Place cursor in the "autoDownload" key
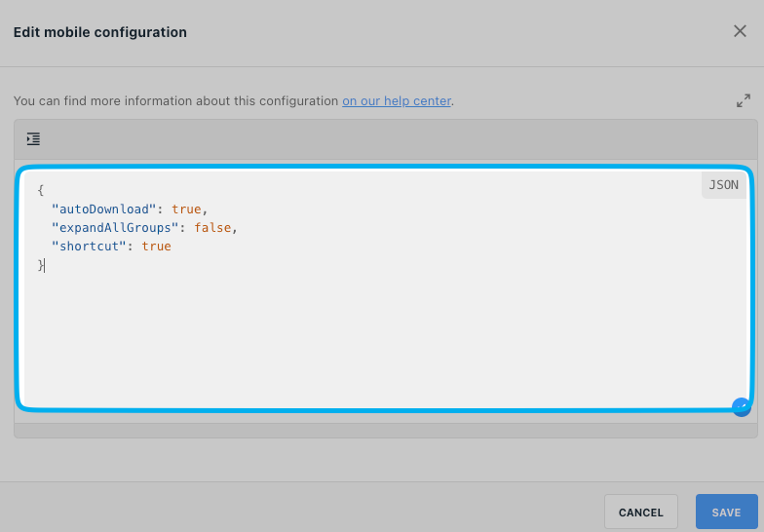This screenshot has height=532, width=764. [x=103, y=209]
